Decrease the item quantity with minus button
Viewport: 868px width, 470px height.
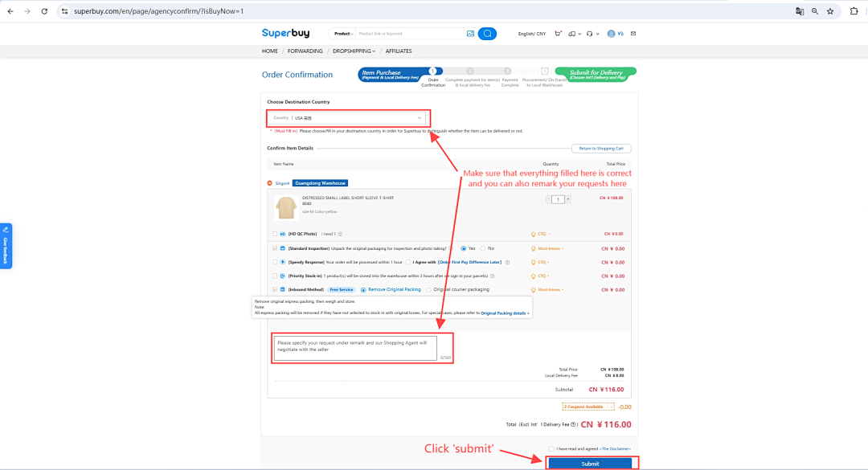(x=548, y=199)
